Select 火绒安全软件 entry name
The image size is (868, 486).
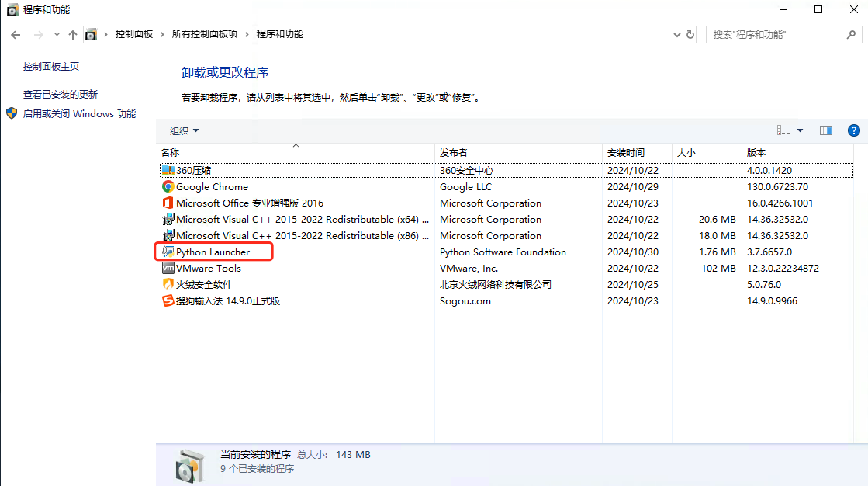pyautogui.click(x=204, y=284)
